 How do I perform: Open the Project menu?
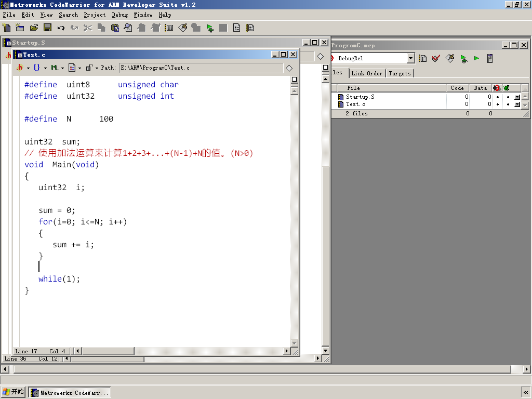95,15
